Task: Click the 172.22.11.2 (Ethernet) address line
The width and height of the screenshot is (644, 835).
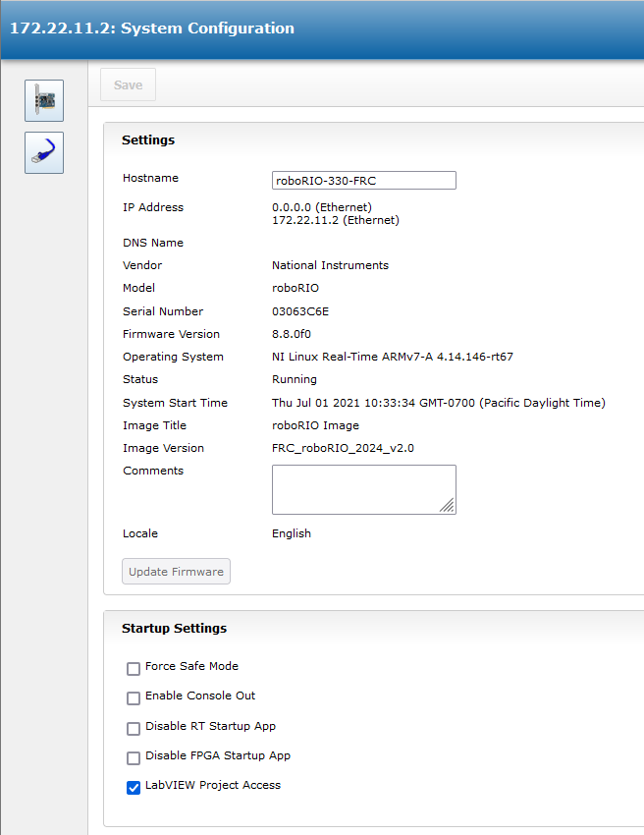Action: 336,221
